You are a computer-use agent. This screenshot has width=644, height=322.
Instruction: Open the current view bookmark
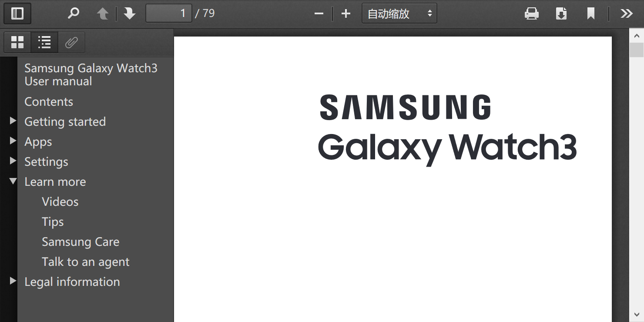(591, 13)
